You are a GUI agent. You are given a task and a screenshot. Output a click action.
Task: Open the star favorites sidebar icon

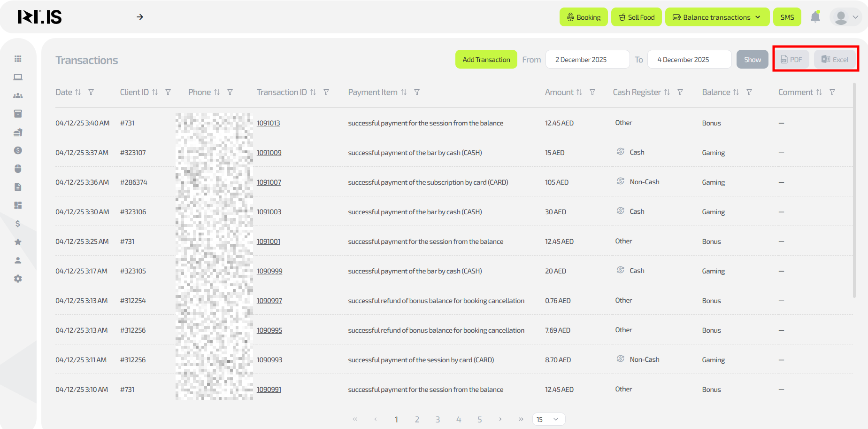tap(18, 242)
